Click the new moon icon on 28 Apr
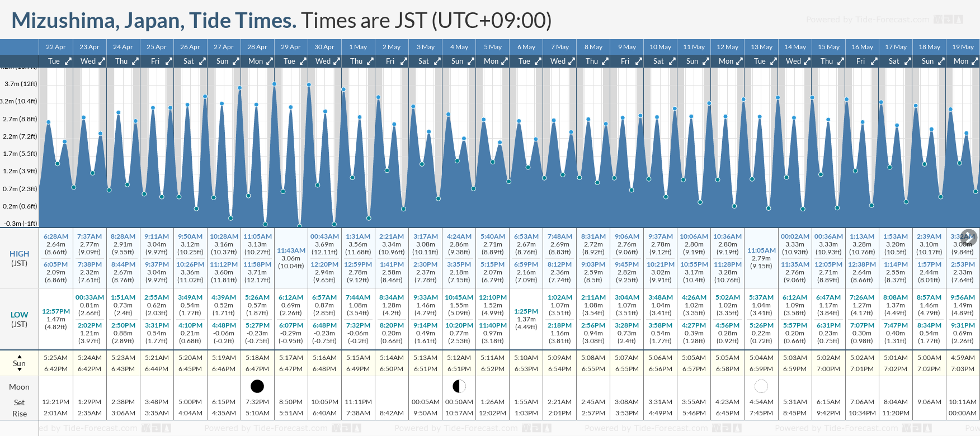This screenshot has width=980, height=436. (257, 386)
